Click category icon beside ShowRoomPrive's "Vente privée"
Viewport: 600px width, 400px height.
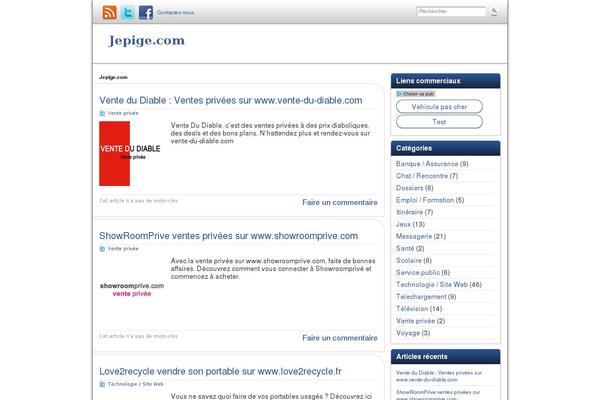tap(102, 249)
